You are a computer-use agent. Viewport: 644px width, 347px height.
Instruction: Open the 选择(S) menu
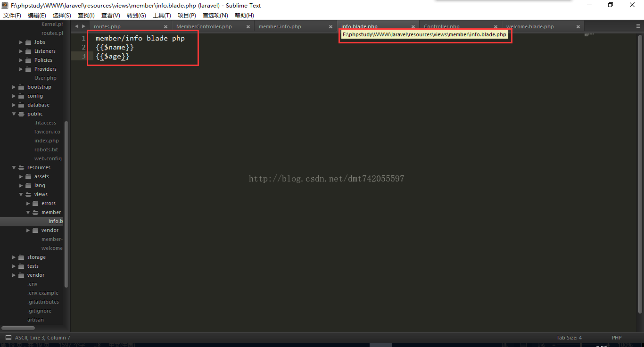62,15
